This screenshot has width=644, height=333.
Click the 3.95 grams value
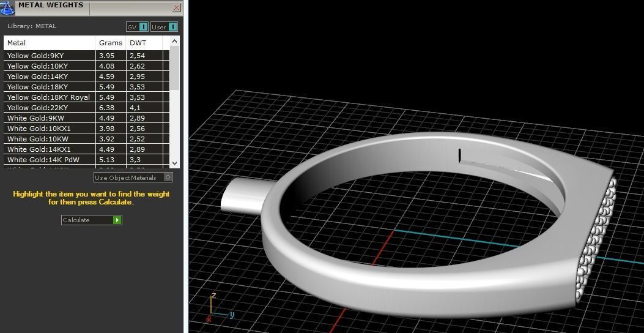(107, 56)
